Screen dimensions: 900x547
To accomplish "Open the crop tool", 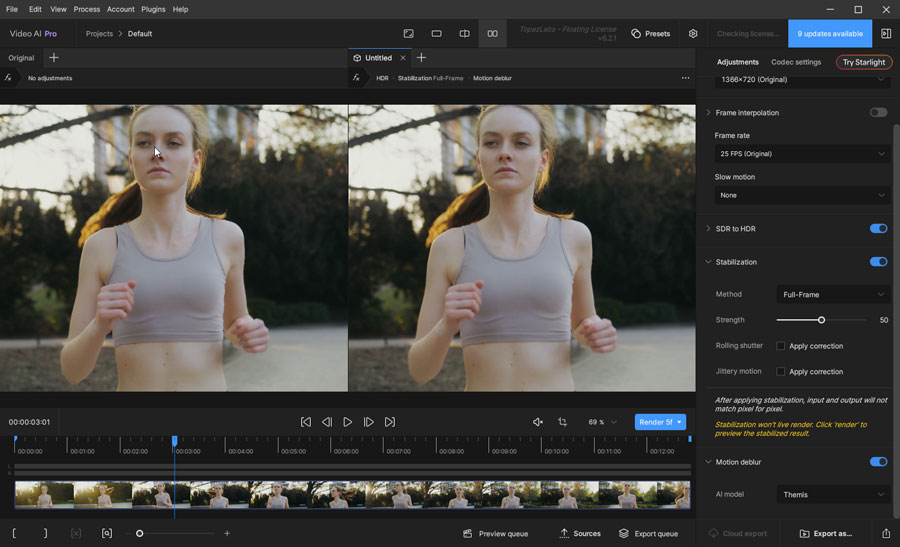I will [x=562, y=422].
